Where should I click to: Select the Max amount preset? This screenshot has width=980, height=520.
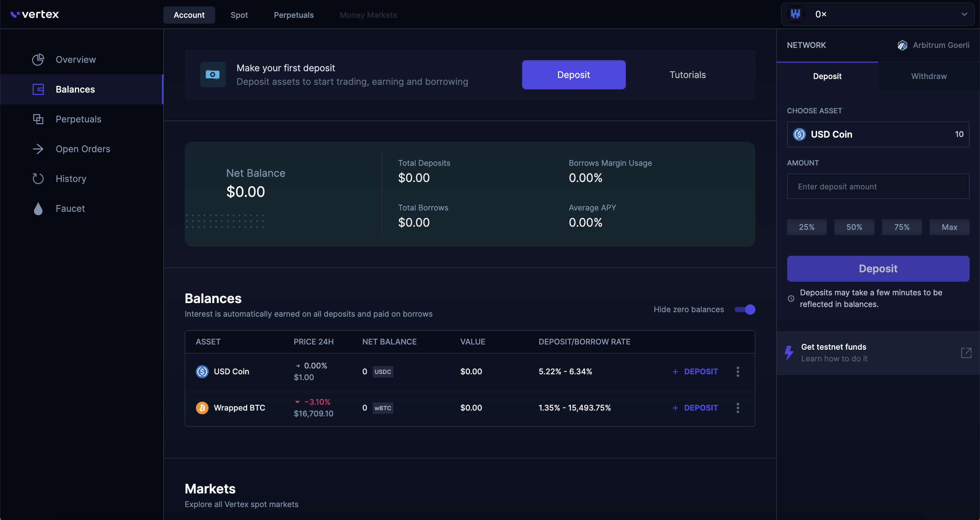click(949, 227)
